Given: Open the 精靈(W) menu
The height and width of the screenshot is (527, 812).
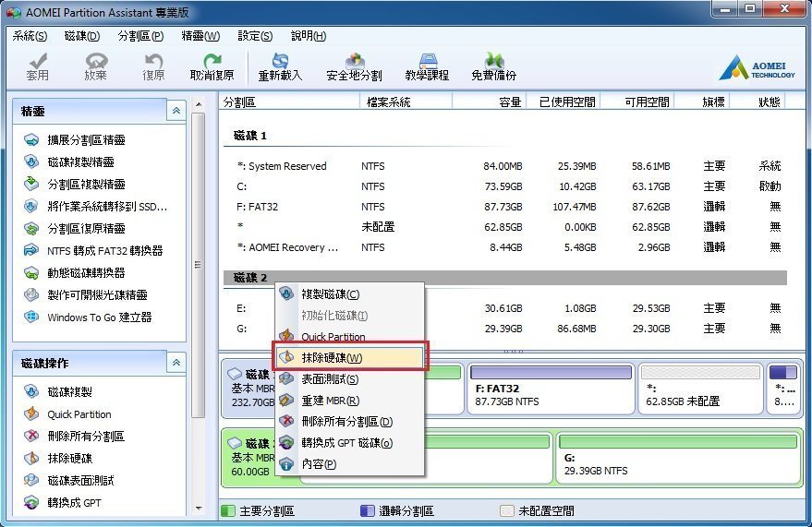Looking at the screenshot, I should tap(200, 36).
